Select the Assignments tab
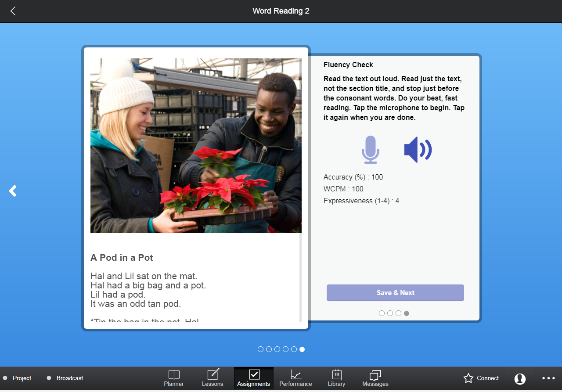The width and height of the screenshot is (562, 392). coord(253,378)
